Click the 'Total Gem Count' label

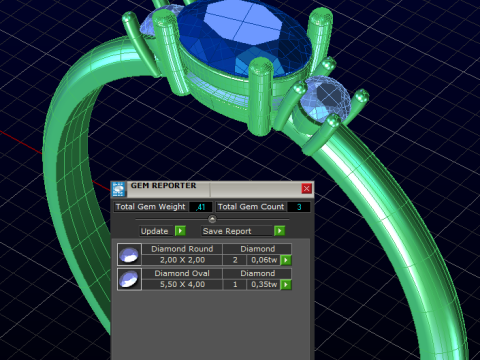click(251, 207)
